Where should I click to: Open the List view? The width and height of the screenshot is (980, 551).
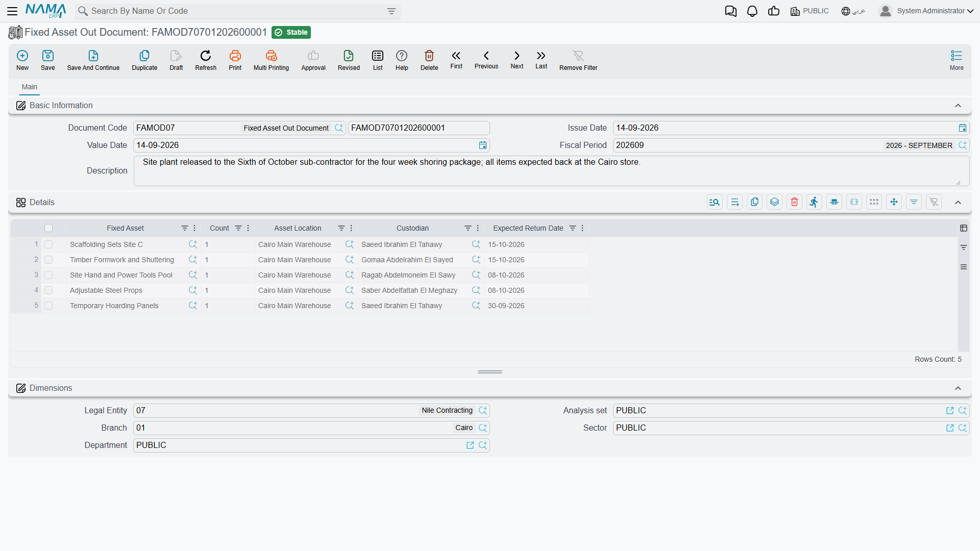click(378, 56)
